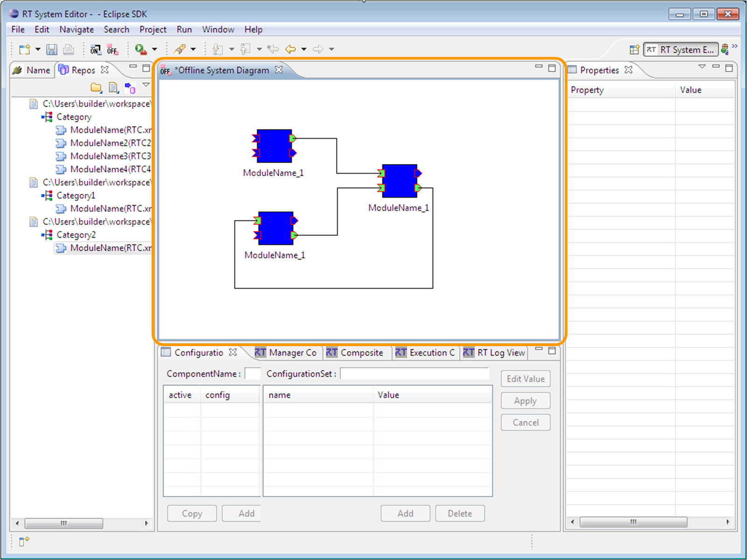Viewport: 747px width, 560px height.
Task: Select ModuleName3(RTC3 in the repository tree
Action: tap(110, 156)
